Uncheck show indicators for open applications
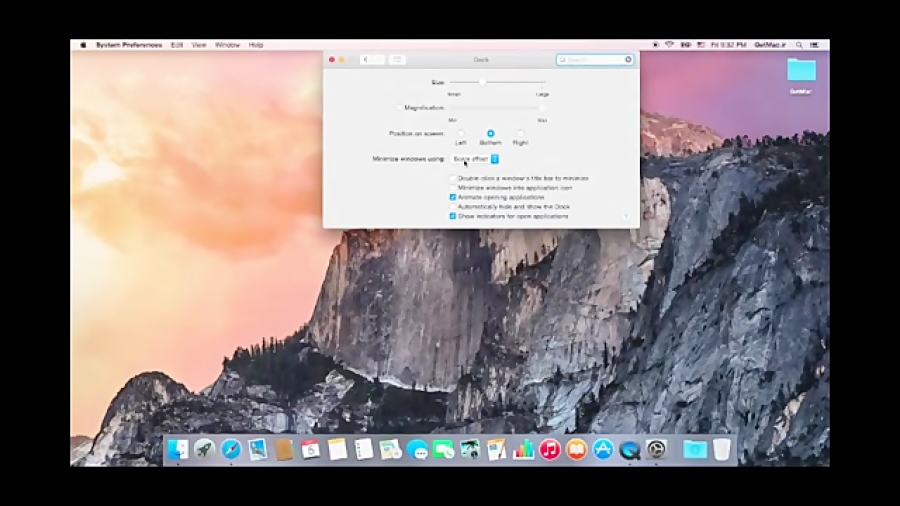The width and height of the screenshot is (900, 506). [453, 216]
